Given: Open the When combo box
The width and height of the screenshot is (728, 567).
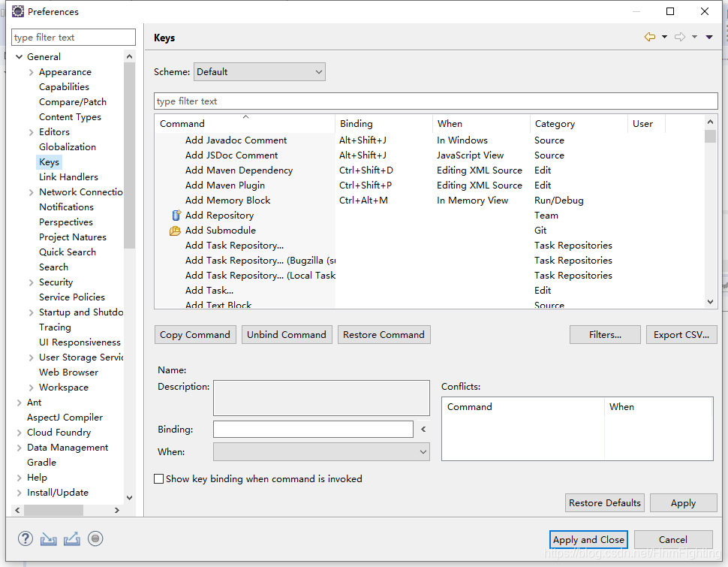Looking at the screenshot, I should click(x=321, y=452).
